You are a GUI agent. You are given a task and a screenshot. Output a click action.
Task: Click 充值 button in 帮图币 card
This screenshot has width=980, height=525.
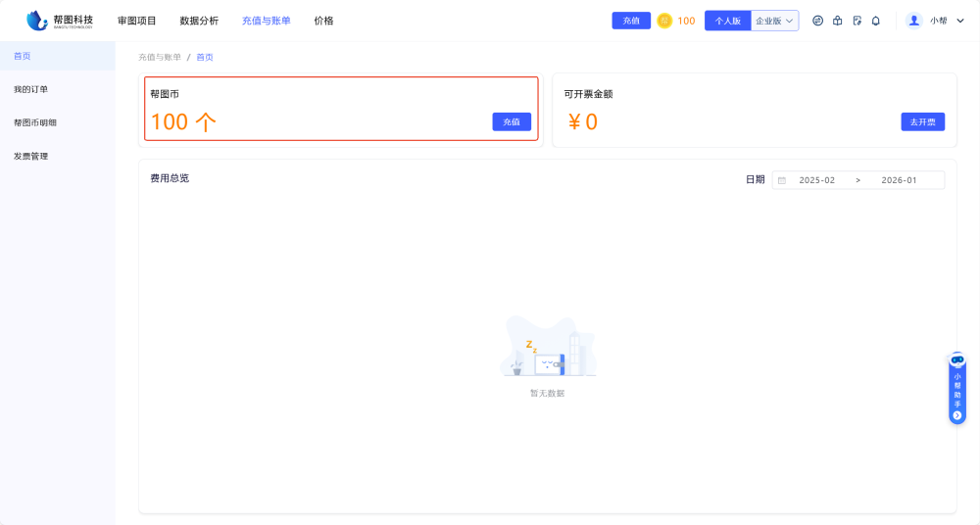click(x=512, y=121)
